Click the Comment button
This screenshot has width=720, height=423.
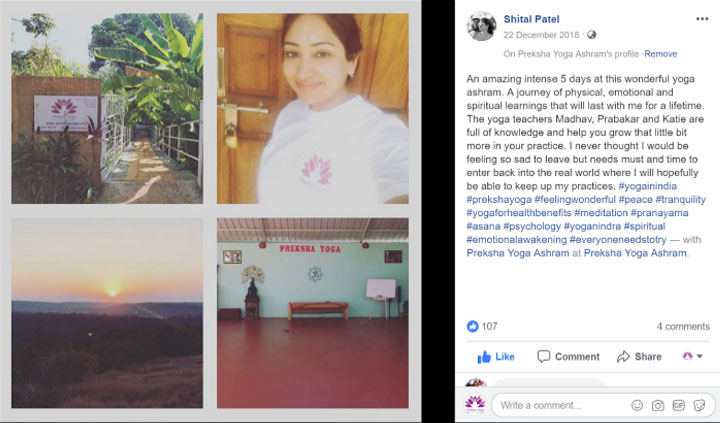coord(568,356)
